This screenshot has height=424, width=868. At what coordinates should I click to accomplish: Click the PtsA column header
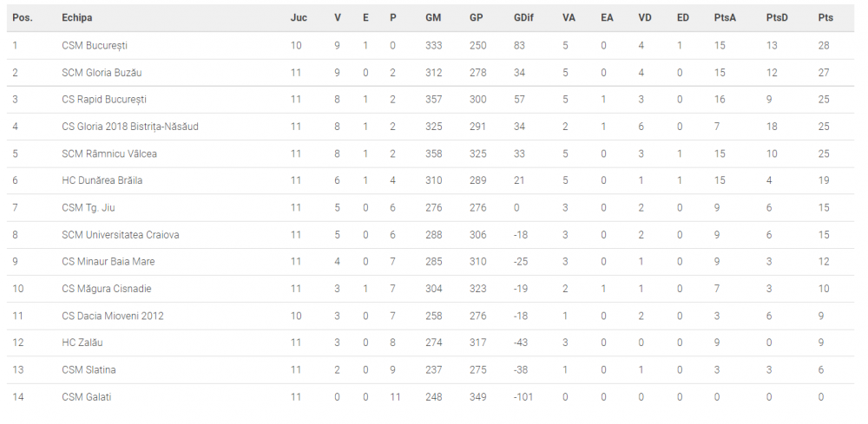coord(725,17)
